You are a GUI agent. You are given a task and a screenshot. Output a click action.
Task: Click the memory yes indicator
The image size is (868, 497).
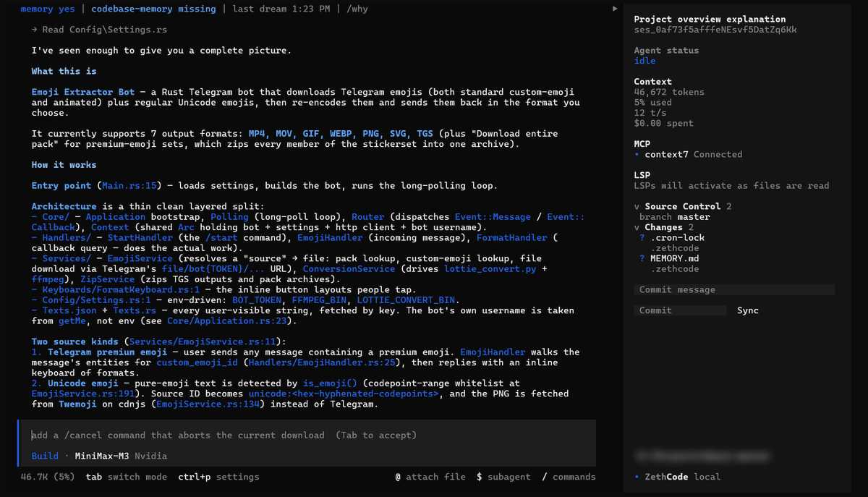click(x=48, y=9)
